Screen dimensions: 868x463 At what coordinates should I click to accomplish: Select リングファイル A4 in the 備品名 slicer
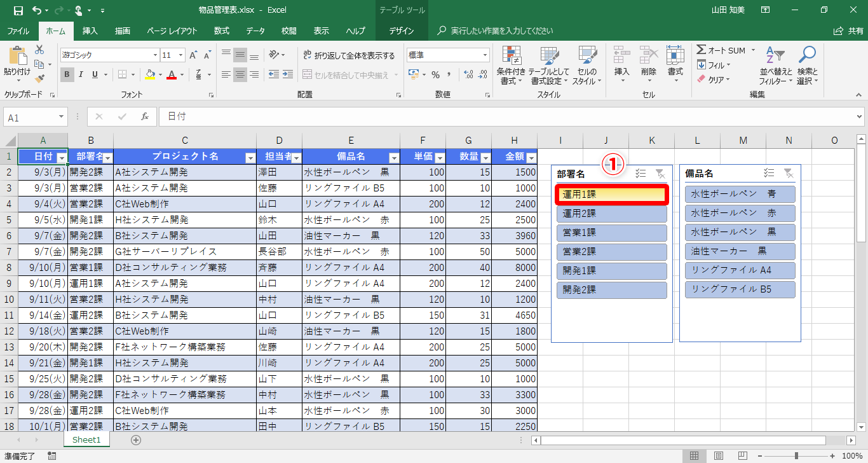[x=740, y=270]
